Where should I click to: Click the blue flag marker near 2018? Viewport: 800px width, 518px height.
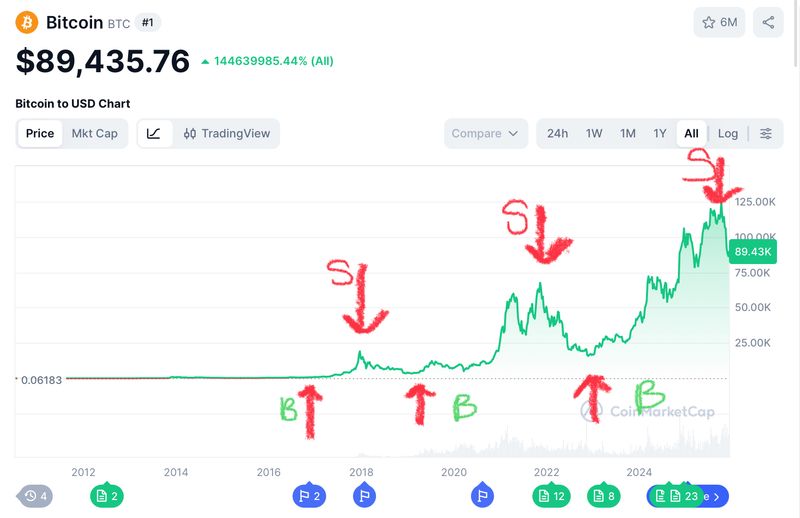click(x=363, y=495)
